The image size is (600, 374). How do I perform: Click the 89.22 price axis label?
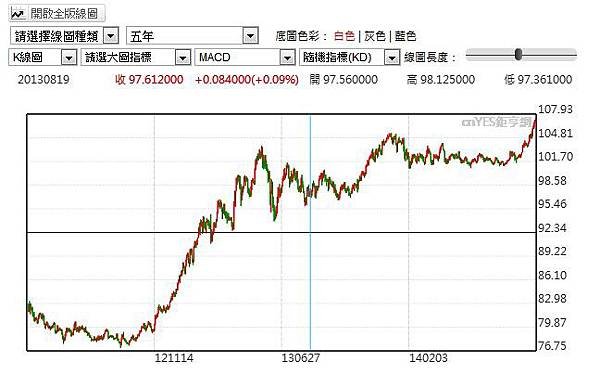[553, 252]
